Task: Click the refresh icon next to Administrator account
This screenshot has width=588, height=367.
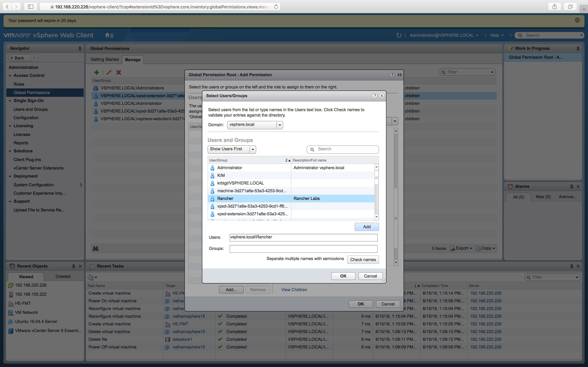Action: tap(399, 35)
